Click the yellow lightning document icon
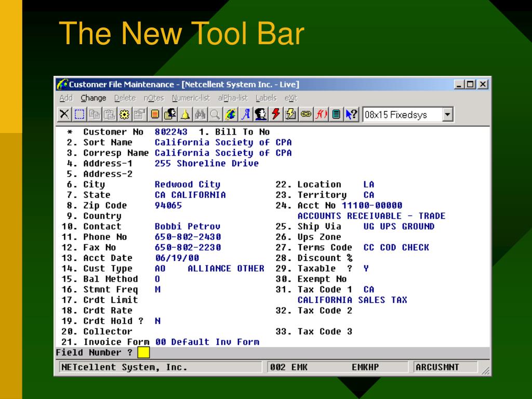532x399 pixels. (x=291, y=114)
